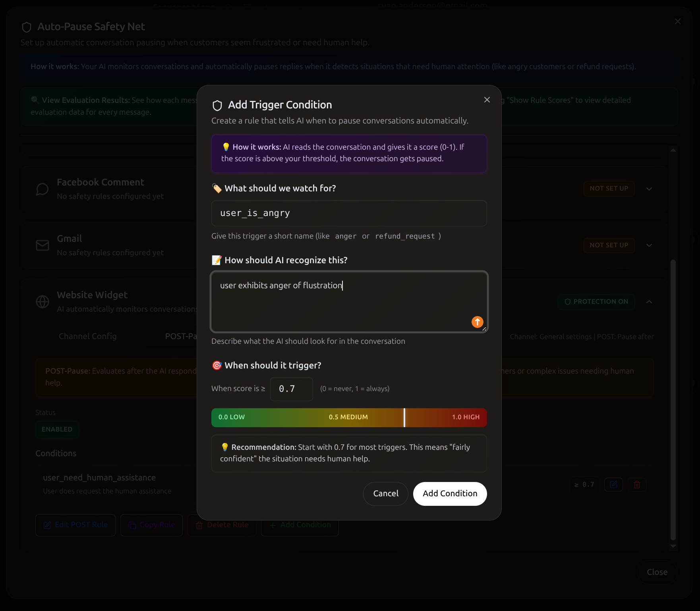Switch to the Channel Config tab
The height and width of the screenshot is (611, 700).
click(x=87, y=336)
